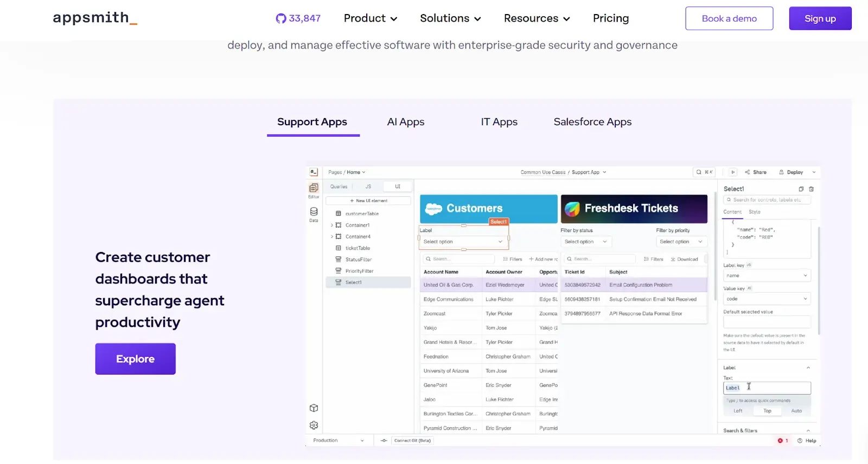The height and width of the screenshot is (464, 868).
Task: Click the Label Text input field
Action: pos(767,388)
